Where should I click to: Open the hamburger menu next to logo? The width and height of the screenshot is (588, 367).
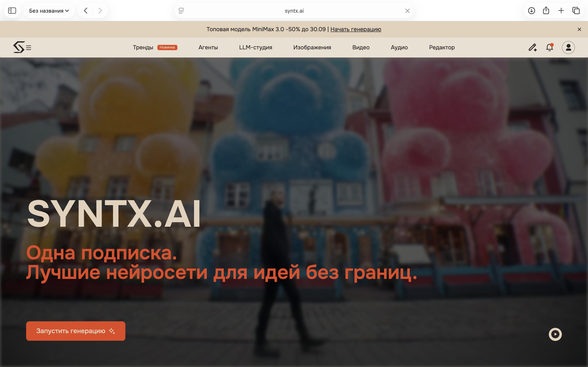[29, 48]
